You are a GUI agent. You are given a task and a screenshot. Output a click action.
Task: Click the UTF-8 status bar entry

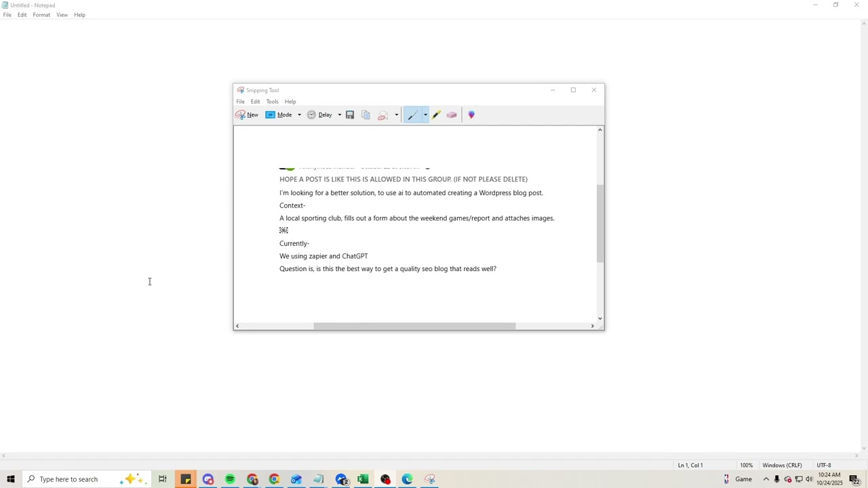[x=824, y=465]
